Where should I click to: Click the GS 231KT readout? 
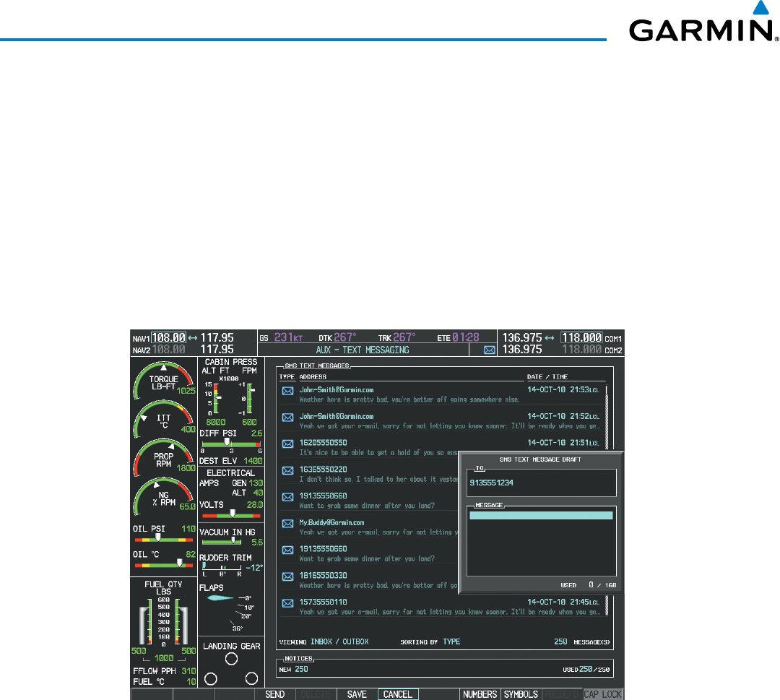[x=281, y=338]
